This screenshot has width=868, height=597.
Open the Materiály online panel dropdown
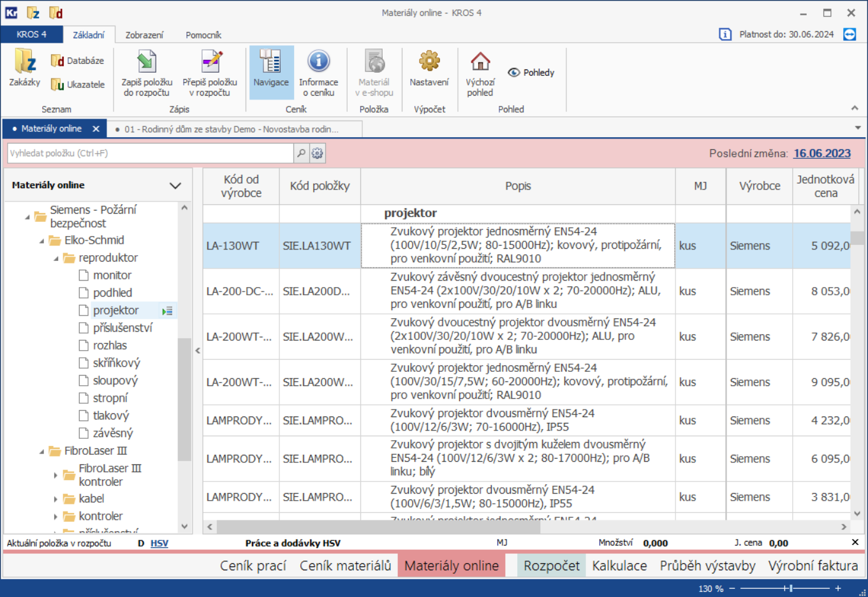coord(175,186)
